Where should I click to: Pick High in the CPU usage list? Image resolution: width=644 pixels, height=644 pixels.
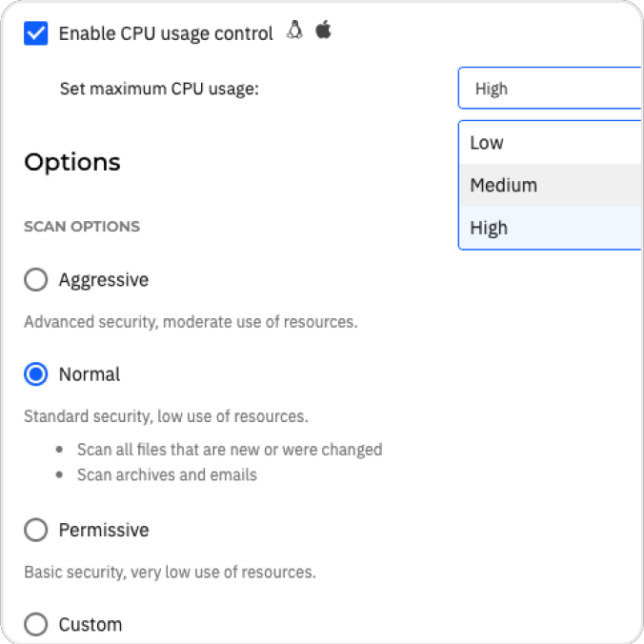point(551,228)
